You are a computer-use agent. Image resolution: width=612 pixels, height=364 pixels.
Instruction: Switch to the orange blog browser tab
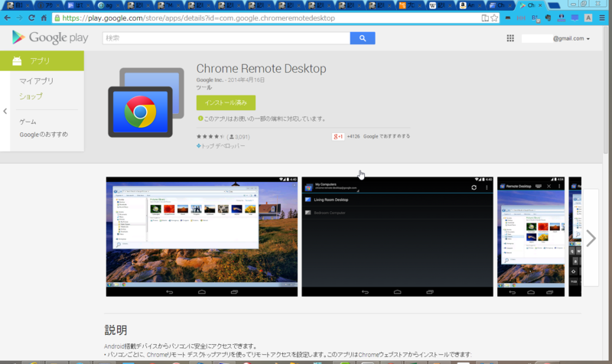[x=410, y=5]
